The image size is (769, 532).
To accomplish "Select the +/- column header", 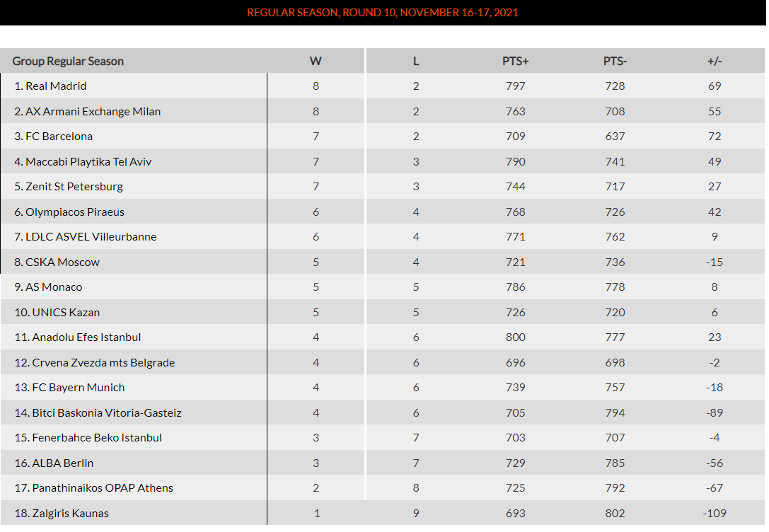I will pos(715,61).
